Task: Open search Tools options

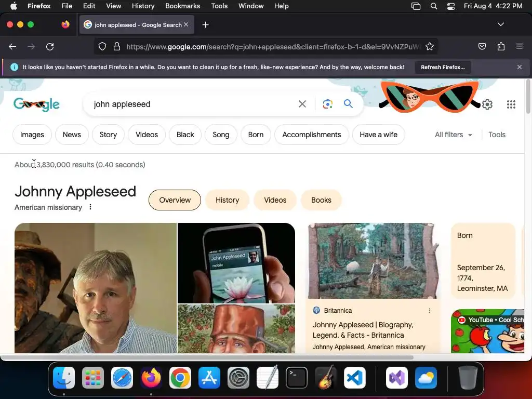Action: (497, 135)
